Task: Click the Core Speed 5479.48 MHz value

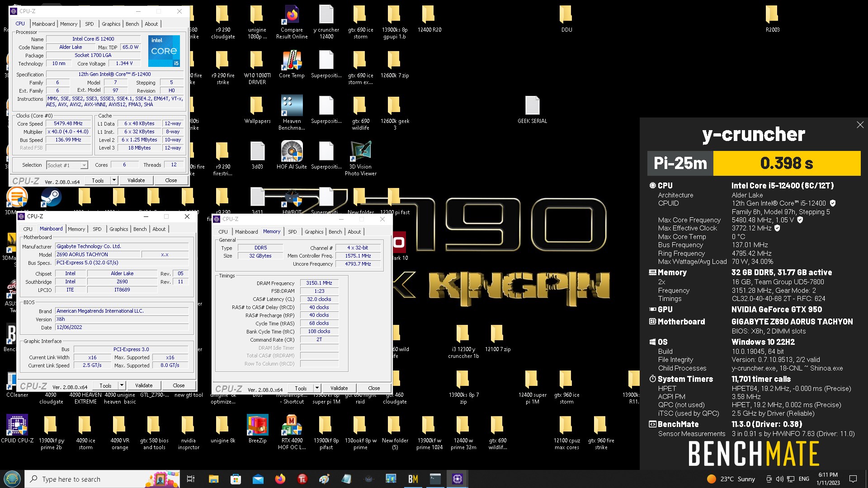Action: coord(68,123)
